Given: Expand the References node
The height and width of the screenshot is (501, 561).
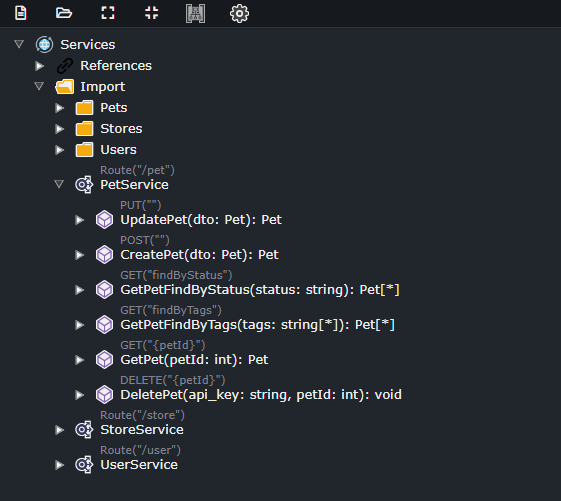Looking at the screenshot, I should click(39, 66).
